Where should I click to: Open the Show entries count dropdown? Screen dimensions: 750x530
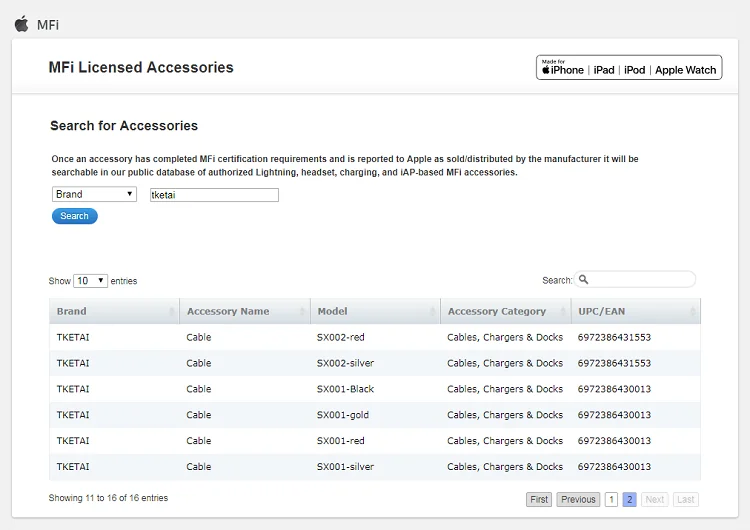point(90,281)
